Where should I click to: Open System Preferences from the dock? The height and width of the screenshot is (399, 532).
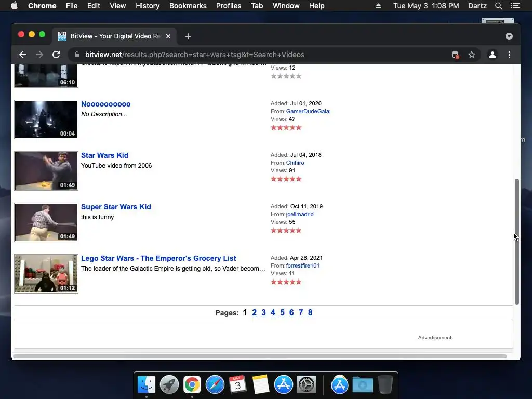[x=307, y=385]
